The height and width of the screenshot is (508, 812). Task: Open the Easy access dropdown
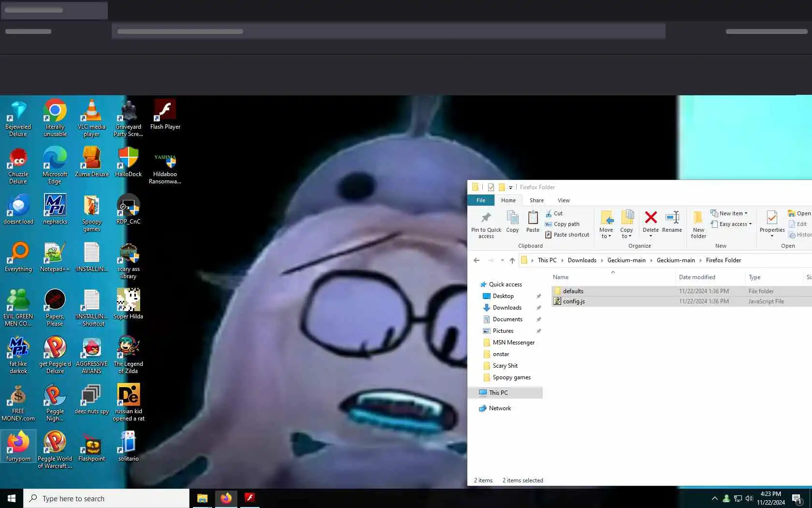(x=731, y=224)
